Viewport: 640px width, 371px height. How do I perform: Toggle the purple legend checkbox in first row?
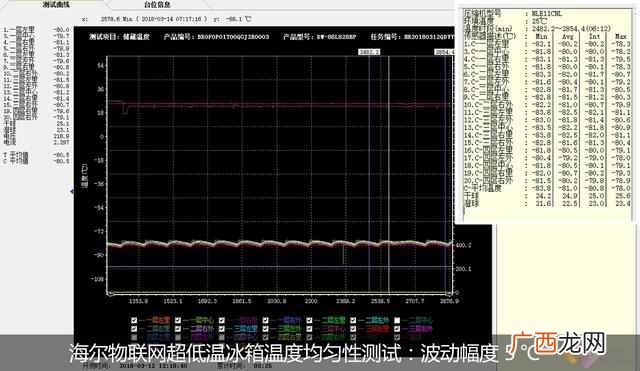point(222,320)
